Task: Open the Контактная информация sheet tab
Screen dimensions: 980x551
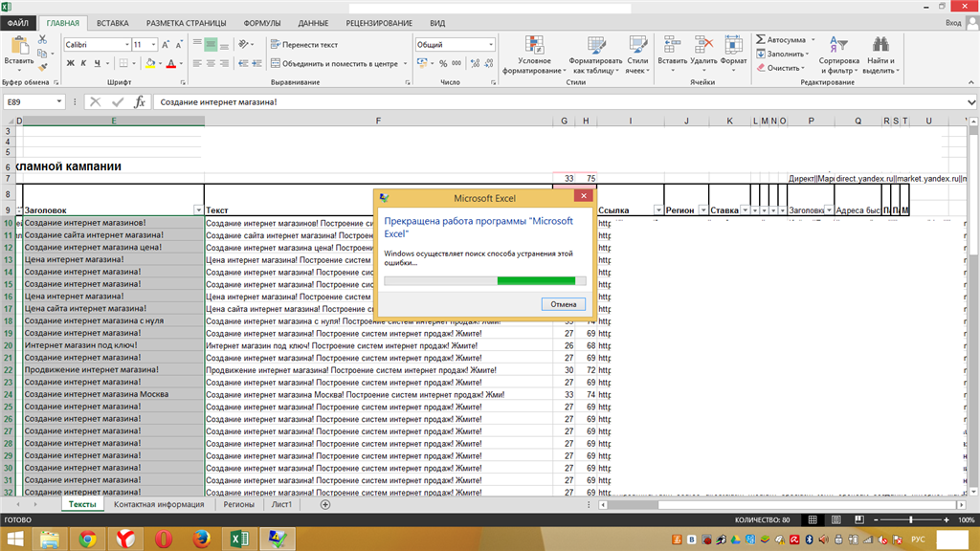Action: (159, 504)
